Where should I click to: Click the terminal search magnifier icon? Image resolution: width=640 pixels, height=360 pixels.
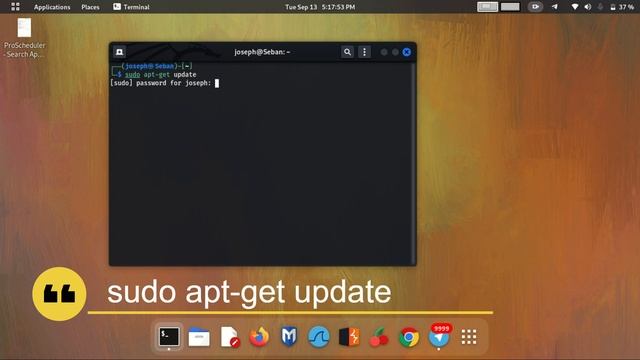point(347,52)
